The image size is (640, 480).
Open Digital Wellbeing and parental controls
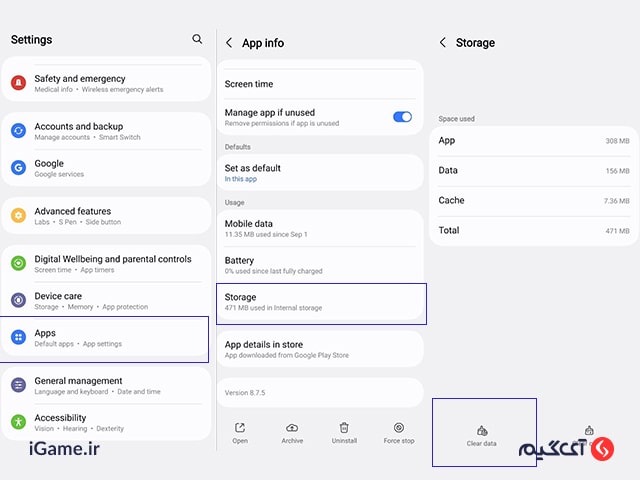pyautogui.click(x=106, y=264)
